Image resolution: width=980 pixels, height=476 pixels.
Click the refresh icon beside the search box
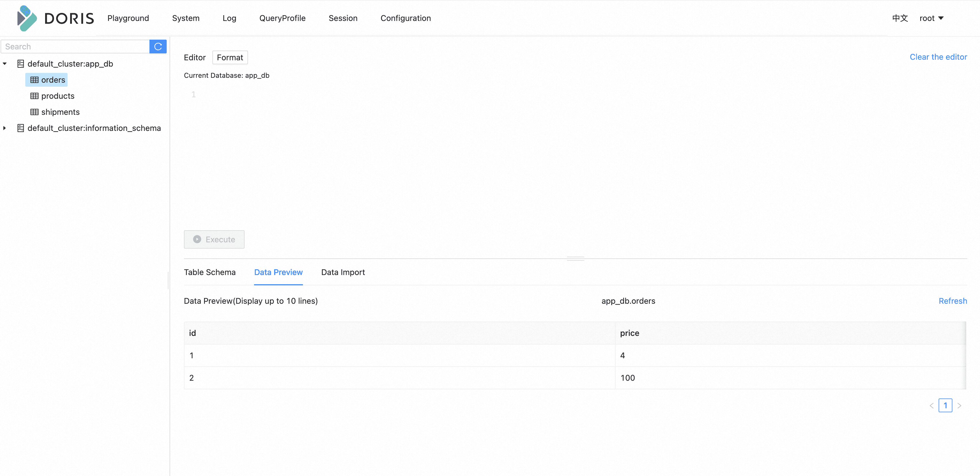point(158,47)
